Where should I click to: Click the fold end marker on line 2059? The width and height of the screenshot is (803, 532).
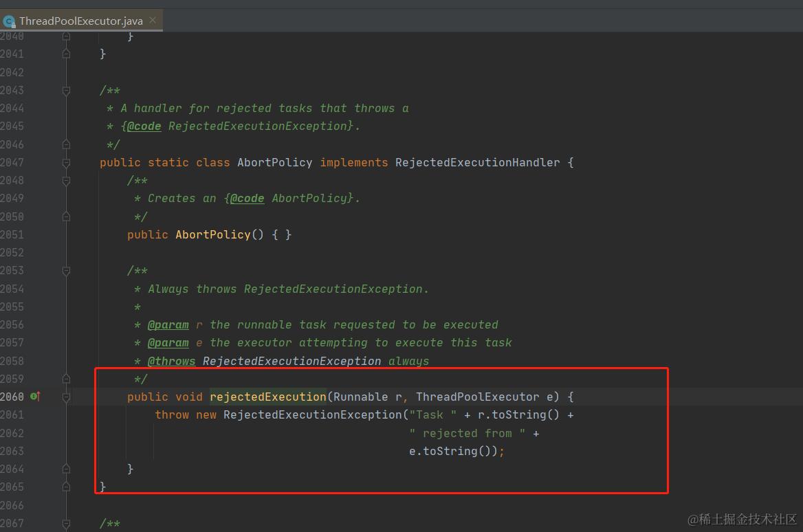[66, 379]
